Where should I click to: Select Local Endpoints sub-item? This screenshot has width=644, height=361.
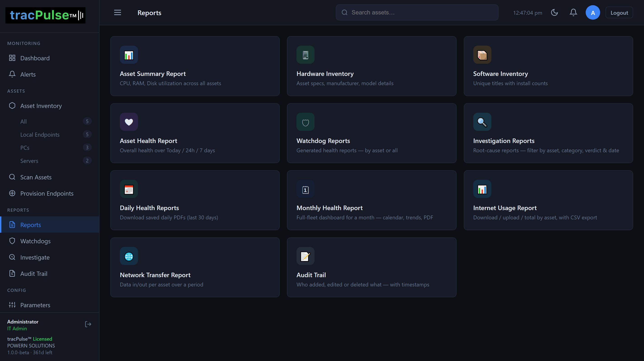point(50,134)
